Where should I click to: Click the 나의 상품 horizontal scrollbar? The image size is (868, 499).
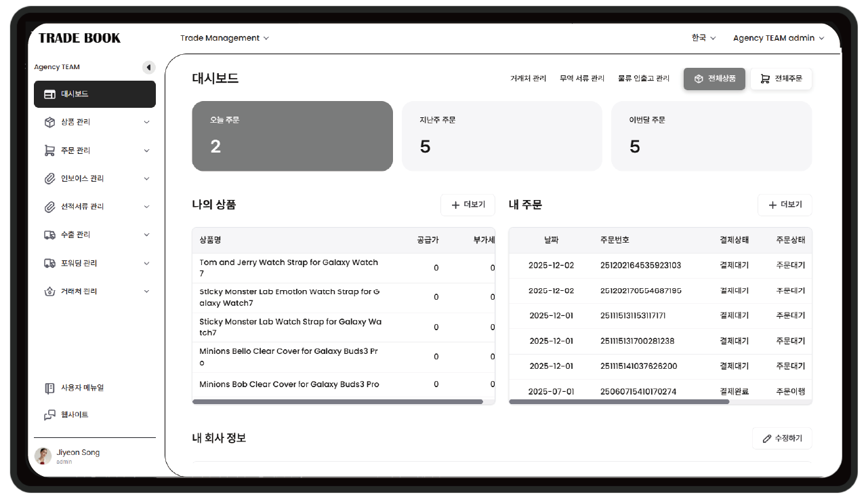point(337,402)
